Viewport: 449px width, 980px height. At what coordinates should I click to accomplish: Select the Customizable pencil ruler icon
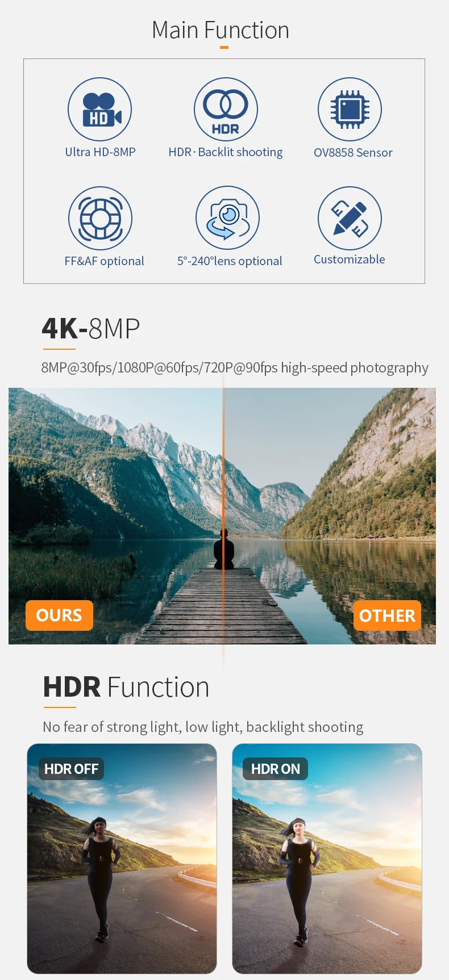[350, 219]
